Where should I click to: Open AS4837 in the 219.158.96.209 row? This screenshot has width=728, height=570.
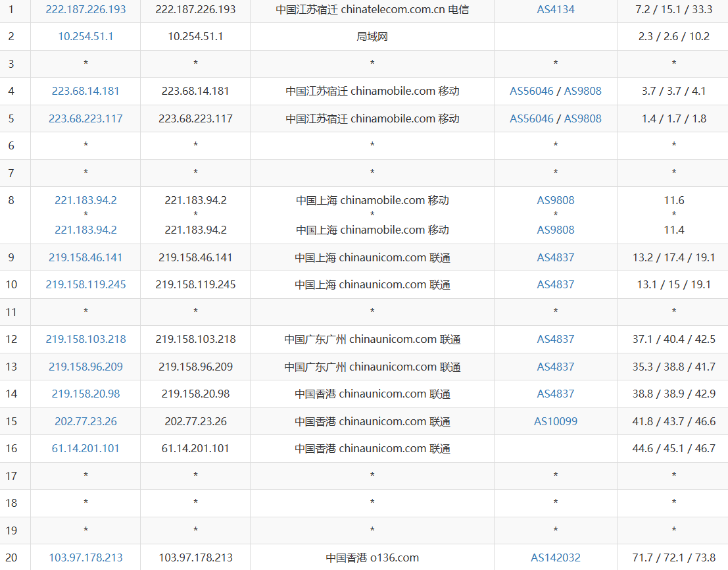pos(555,367)
